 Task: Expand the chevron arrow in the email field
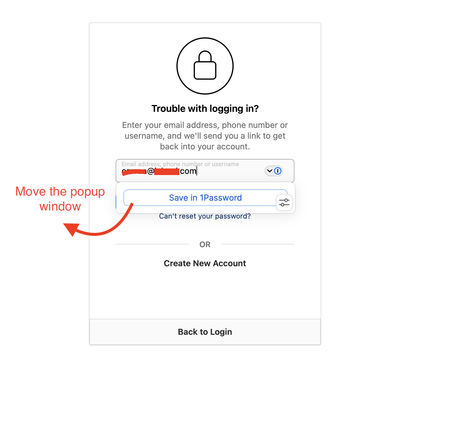[269, 171]
